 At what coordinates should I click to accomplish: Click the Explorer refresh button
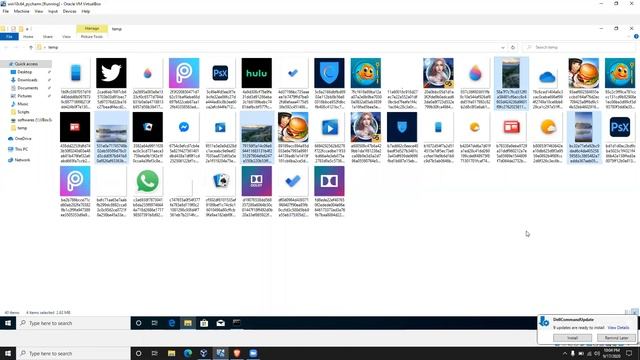(513, 47)
